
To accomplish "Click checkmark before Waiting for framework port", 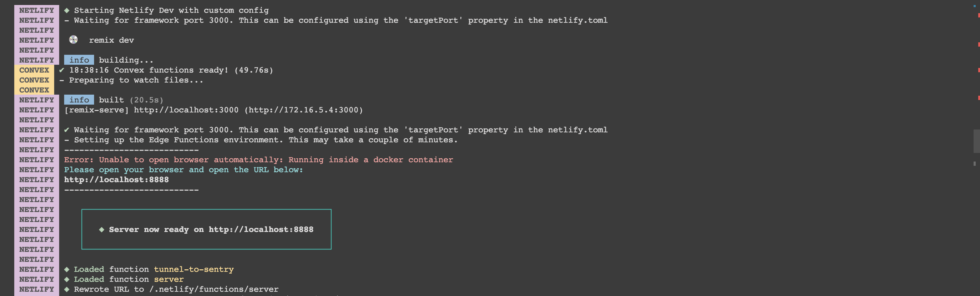I will click(67, 130).
